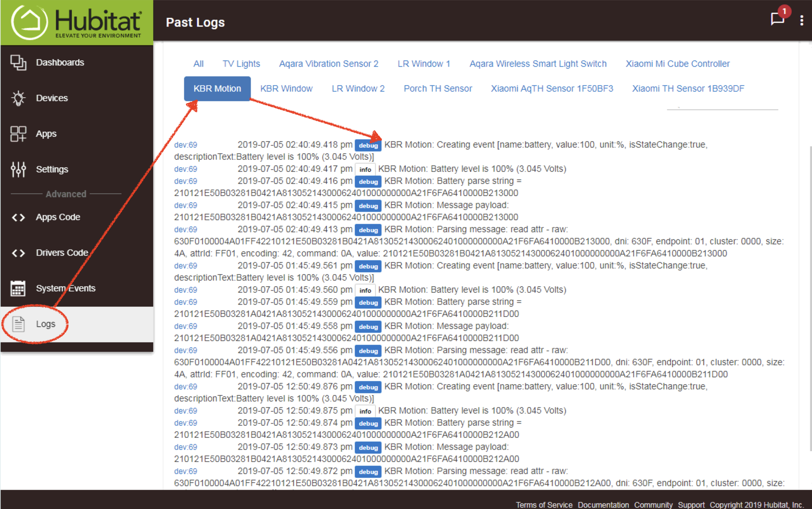Click the Apps grid icon
Viewport: 812px width, 509px height.
[18, 134]
